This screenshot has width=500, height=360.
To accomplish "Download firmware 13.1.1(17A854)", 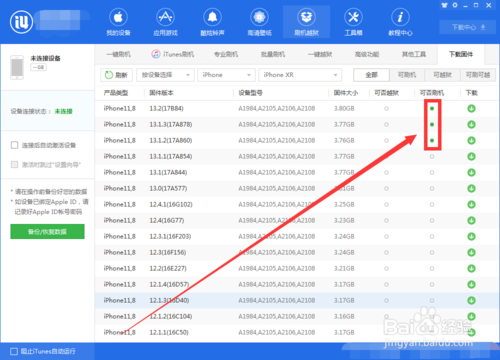I will [x=471, y=156].
